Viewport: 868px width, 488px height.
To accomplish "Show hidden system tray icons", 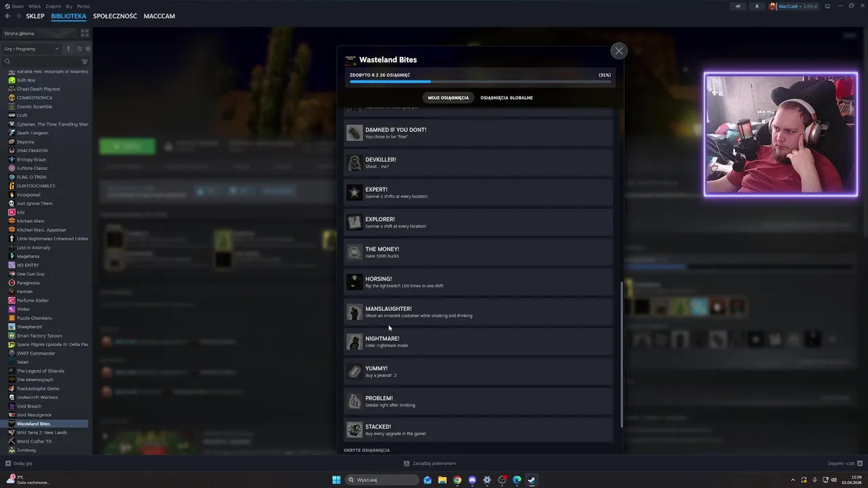I will [x=793, y=480].
